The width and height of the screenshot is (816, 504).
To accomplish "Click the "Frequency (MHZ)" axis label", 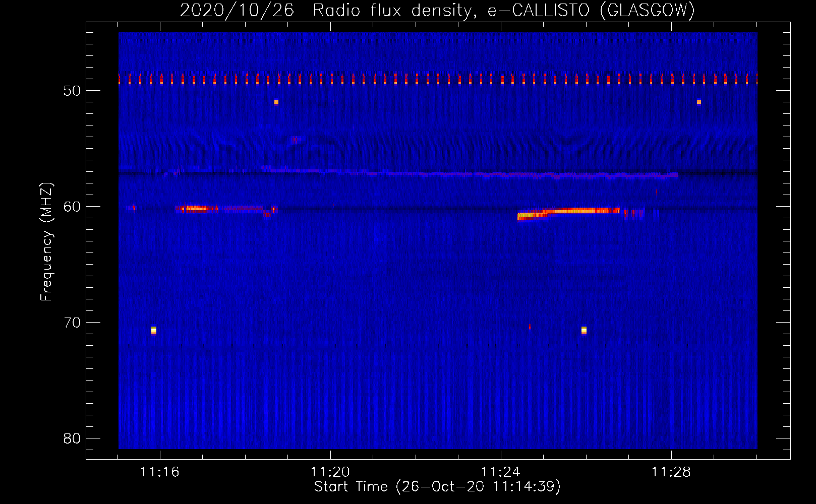I will pos(46,241).
